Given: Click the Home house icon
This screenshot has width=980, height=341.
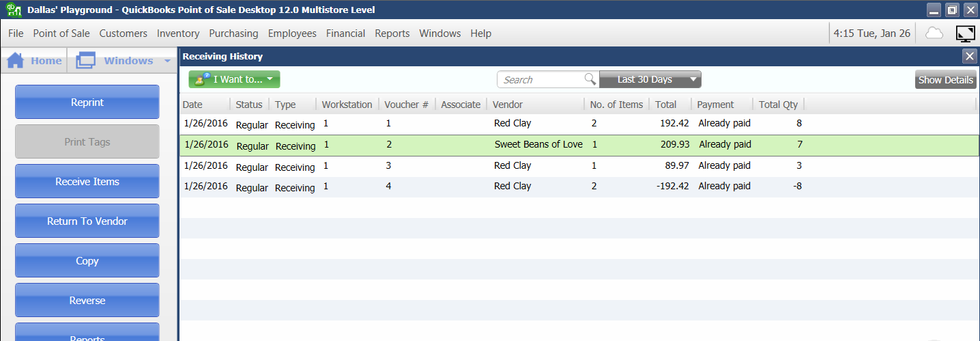Looking at the screenshot, I should click(16, 61).
